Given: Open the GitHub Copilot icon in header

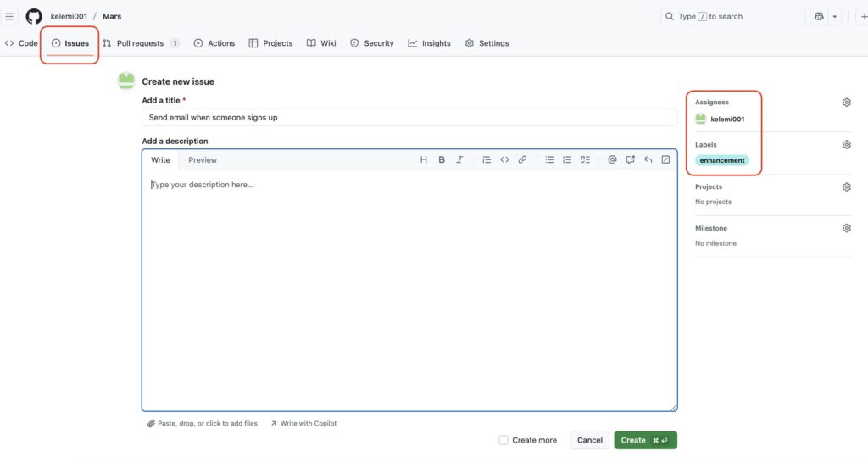Looking at the screenshot, I should coord(819,16).
